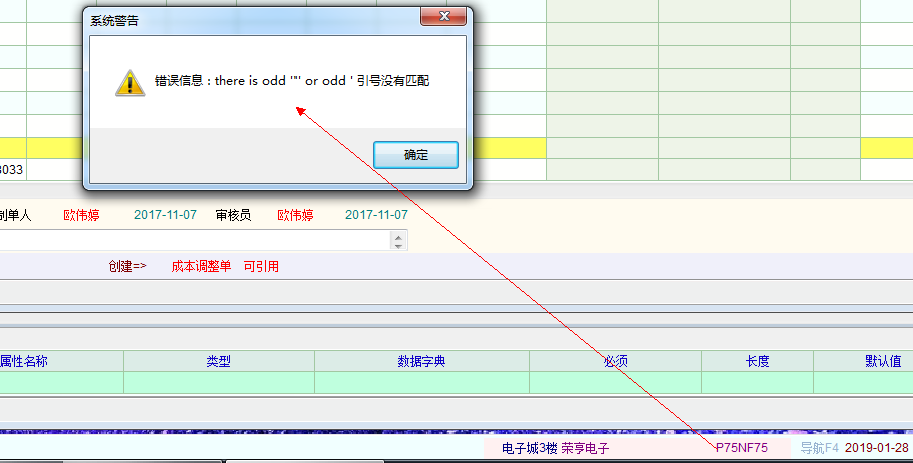Select the 类型 column header
This screenshot has height=463, width=913.
[218, 361]
